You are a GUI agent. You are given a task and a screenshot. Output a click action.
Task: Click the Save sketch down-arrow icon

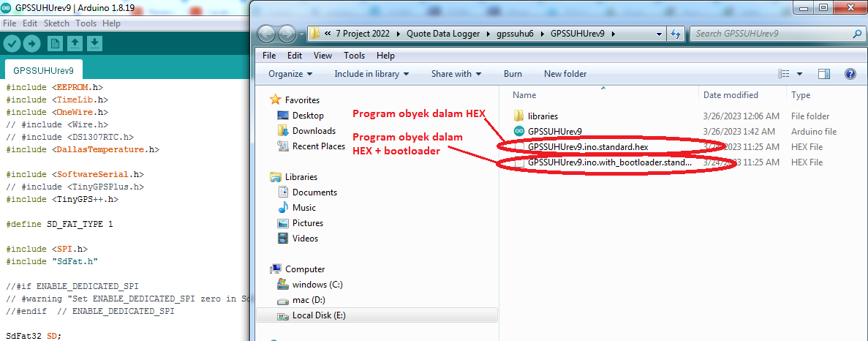(94, 44)
